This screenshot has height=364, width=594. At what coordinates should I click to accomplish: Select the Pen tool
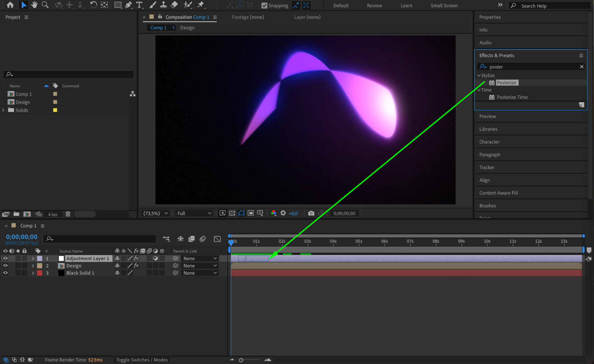pyautogui.click(x=128, y=5)
